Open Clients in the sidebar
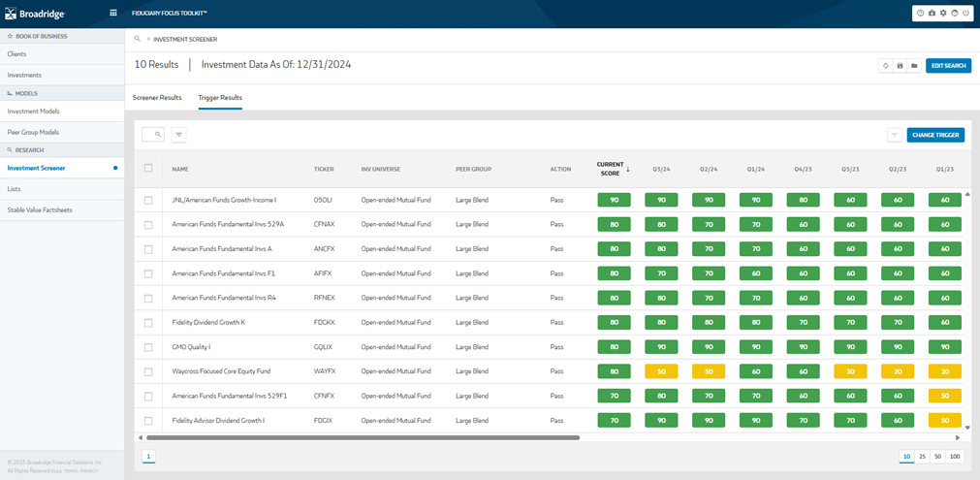Viewport: 980px width, 480px height. tap(62, 54)
